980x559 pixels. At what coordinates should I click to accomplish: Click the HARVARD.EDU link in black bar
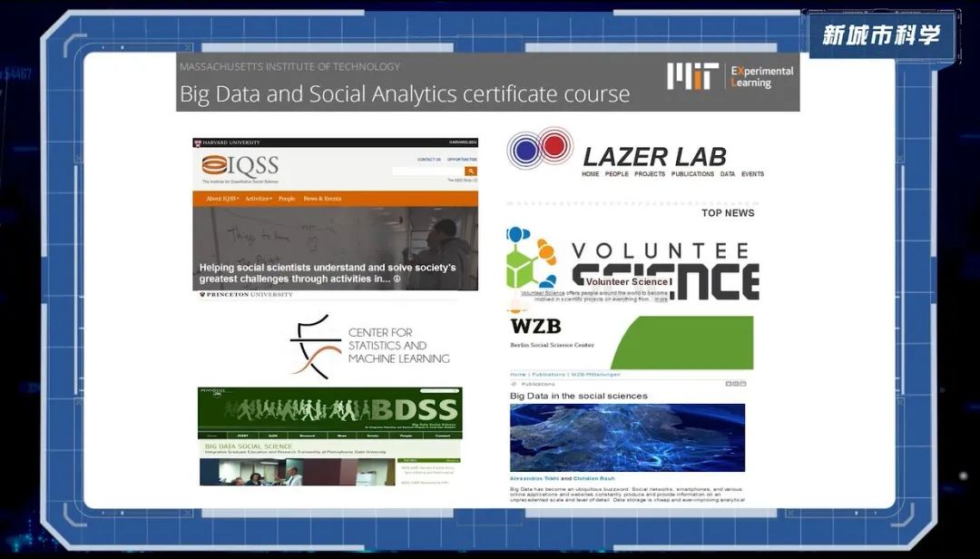point(463,142)
